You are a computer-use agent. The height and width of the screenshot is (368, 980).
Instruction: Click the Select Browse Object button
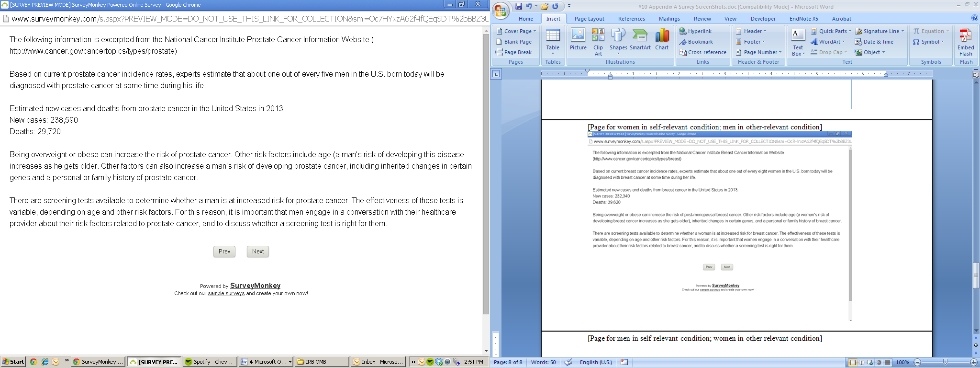(x=976, y=345)
